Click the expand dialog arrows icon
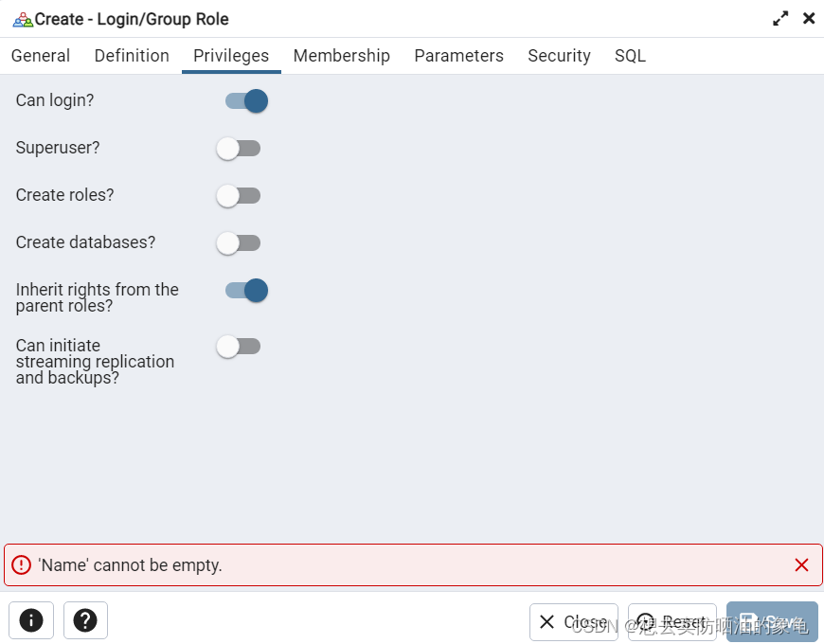 point(779,17)
